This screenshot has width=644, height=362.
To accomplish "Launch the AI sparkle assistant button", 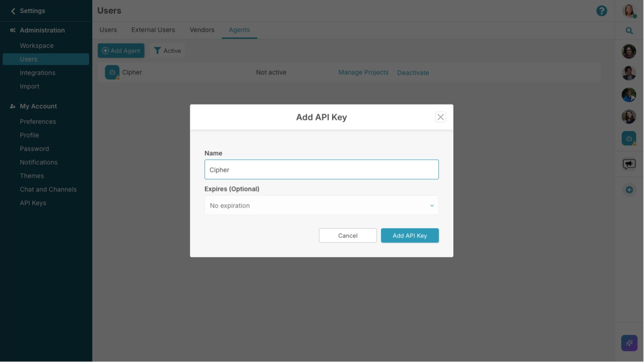I will 629,343.
